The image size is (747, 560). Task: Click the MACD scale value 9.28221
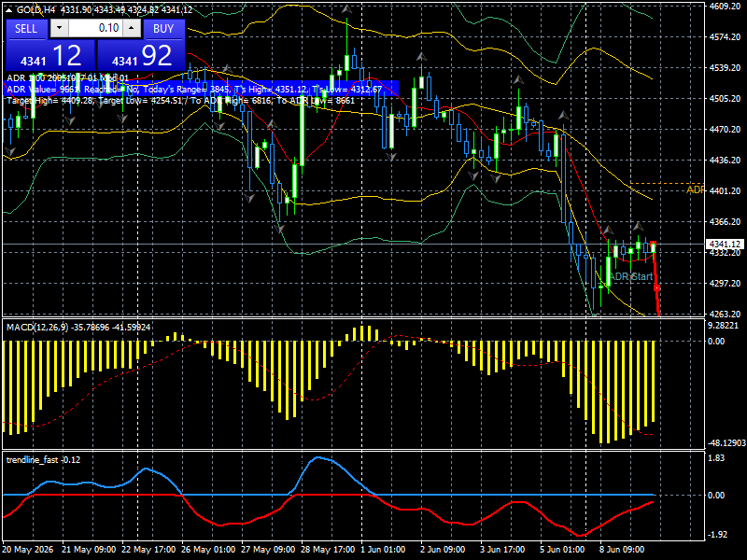[x=723, y=326]
